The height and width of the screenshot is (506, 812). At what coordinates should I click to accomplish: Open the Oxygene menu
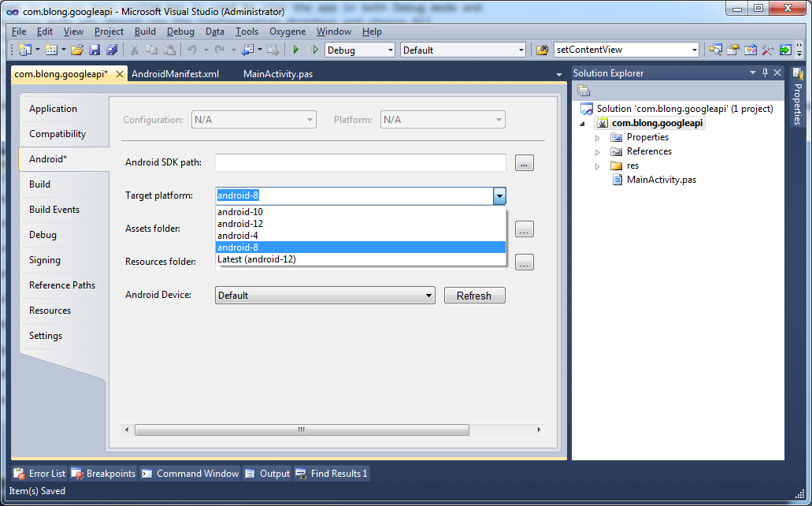pos(287,32)
